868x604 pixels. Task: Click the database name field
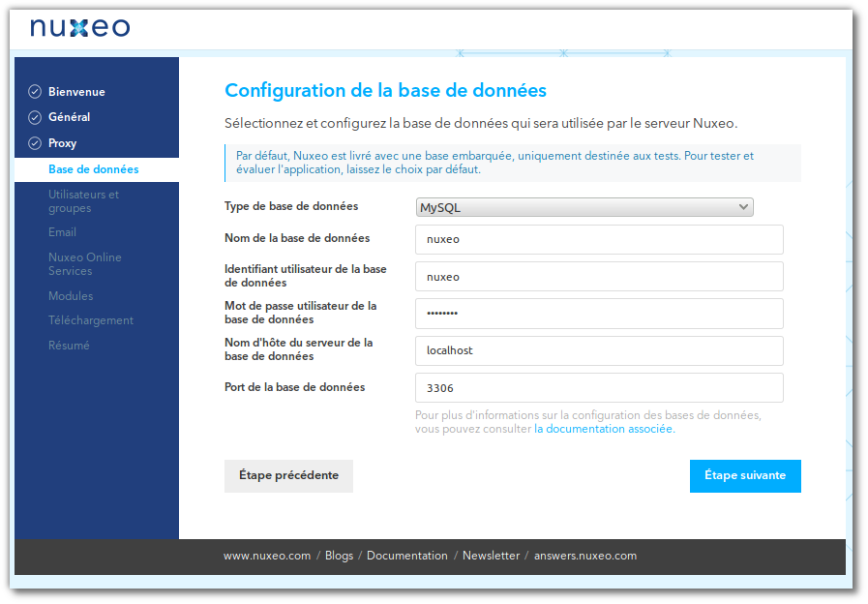(x=599, y=239)
